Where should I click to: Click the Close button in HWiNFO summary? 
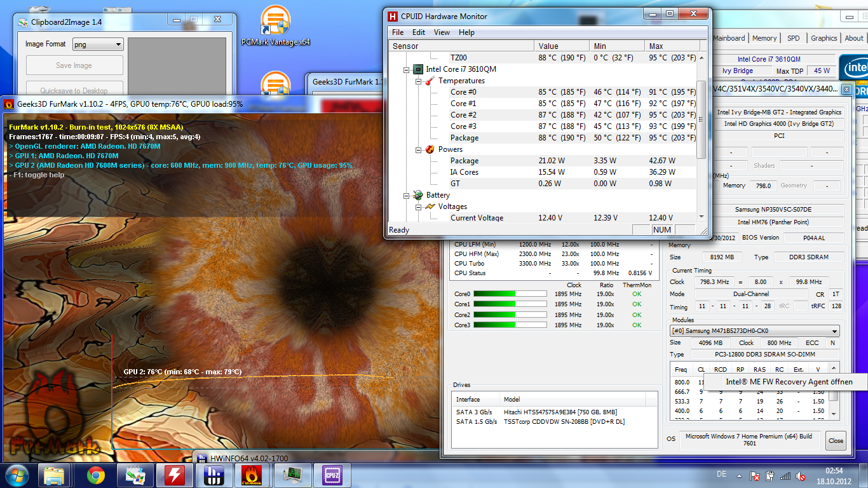(x=836, y=440)
